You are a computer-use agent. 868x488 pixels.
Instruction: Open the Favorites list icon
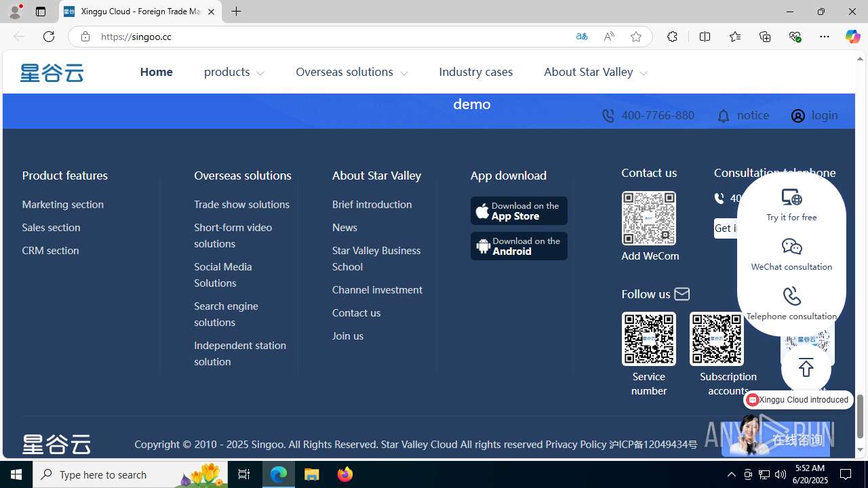pos(734,37)
